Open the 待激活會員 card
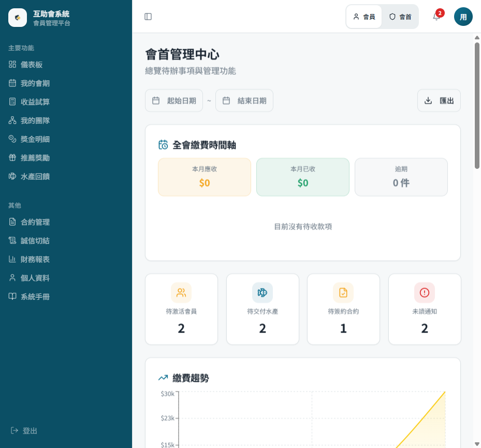Screen dimensions: 481x448 coord(181,309)
